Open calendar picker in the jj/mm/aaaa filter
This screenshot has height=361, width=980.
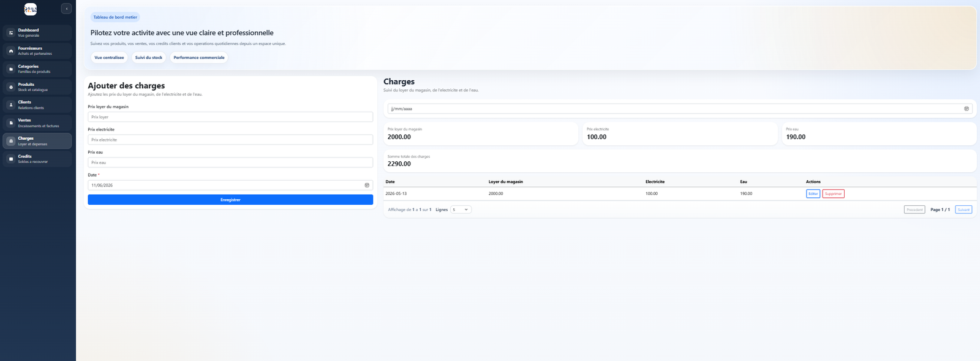[x=967, y=108]
